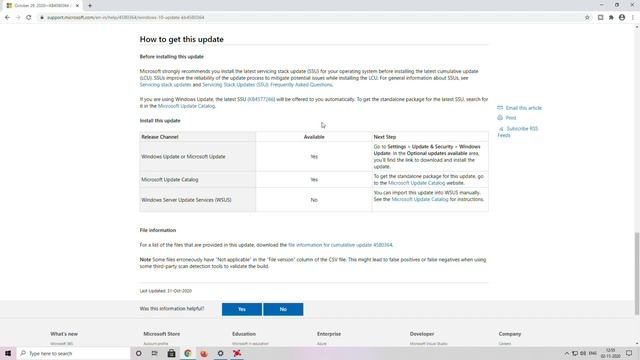
Task: Click the Available column header
Action: 314,137
